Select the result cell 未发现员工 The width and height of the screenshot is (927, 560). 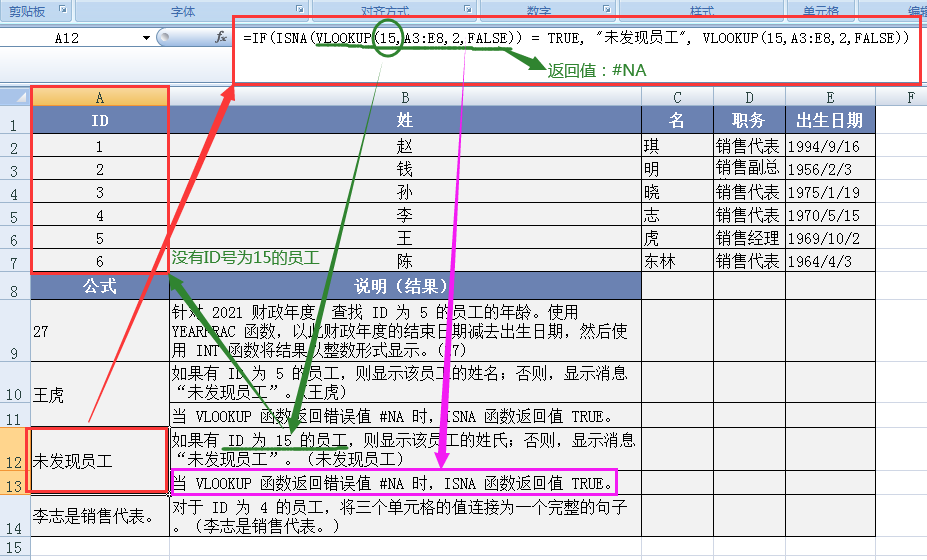click(99, 461)
